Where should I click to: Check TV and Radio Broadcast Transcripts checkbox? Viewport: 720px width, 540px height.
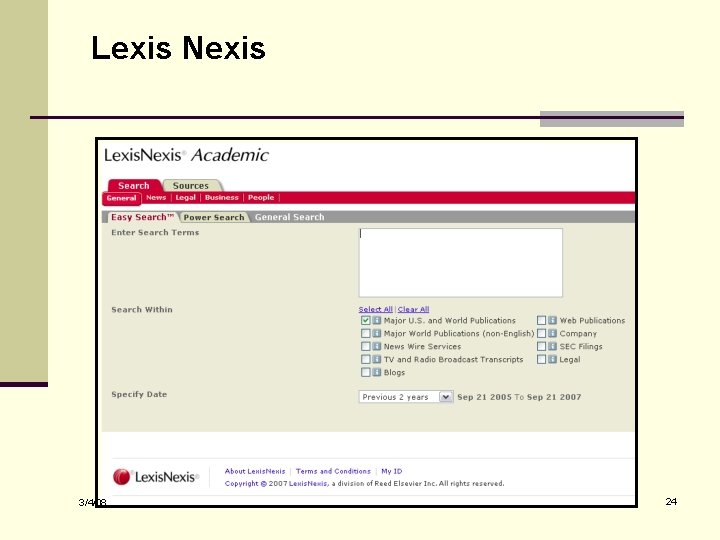click(x=366, y=359)
